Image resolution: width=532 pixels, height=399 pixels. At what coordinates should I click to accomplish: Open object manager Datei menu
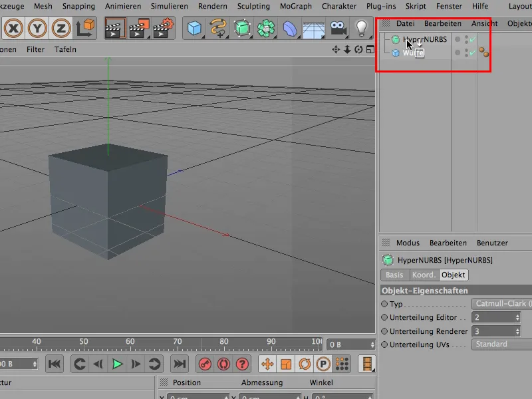(x=406, y=23)
